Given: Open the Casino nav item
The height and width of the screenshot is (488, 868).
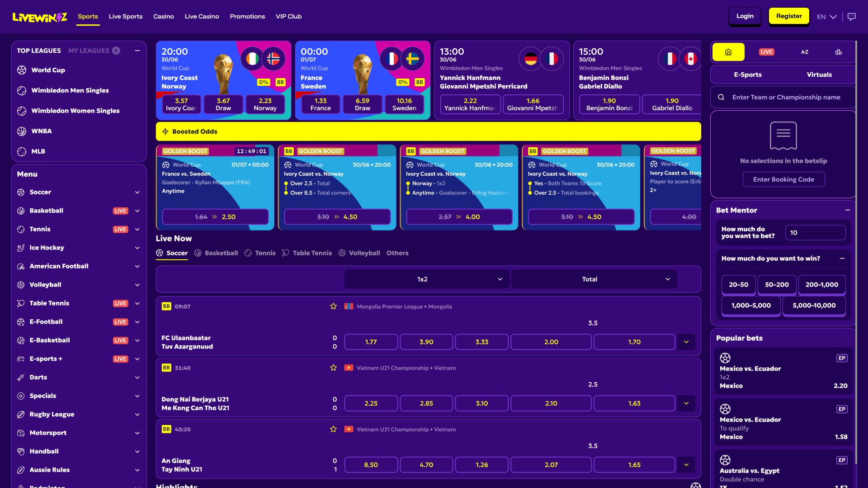Looking at the screenshot, I should pyautogui.click(x=164, y=16).
